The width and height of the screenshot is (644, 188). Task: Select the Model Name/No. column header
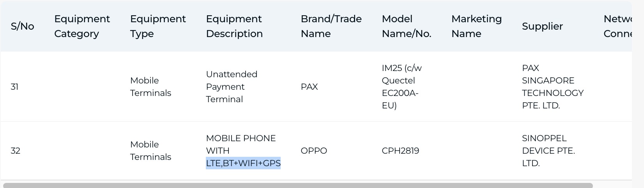pos(406,26)
